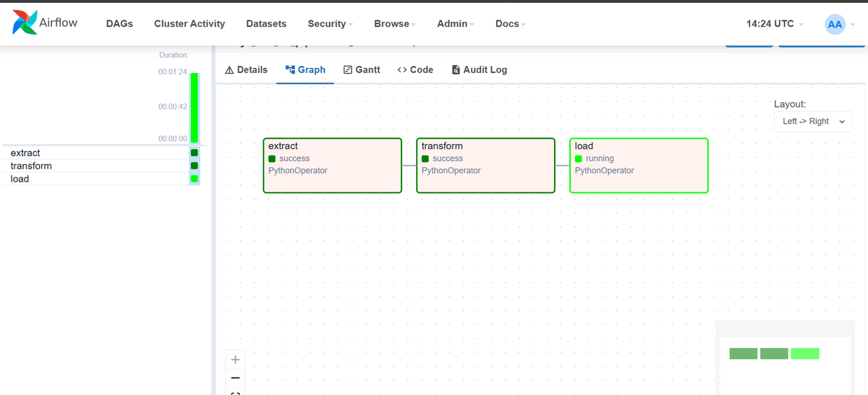Expand the Admin menu
This screenshot has width=868, height=395.
[x=456, y=24]
